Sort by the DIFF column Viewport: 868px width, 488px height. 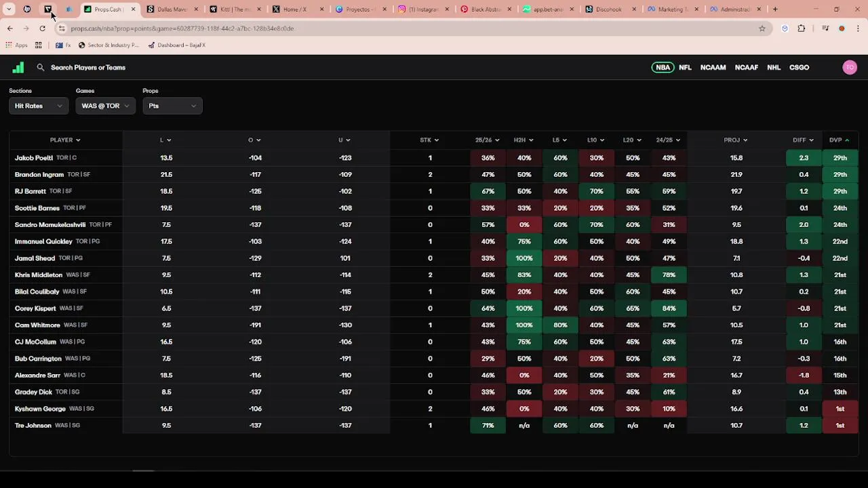click(803, 140)
